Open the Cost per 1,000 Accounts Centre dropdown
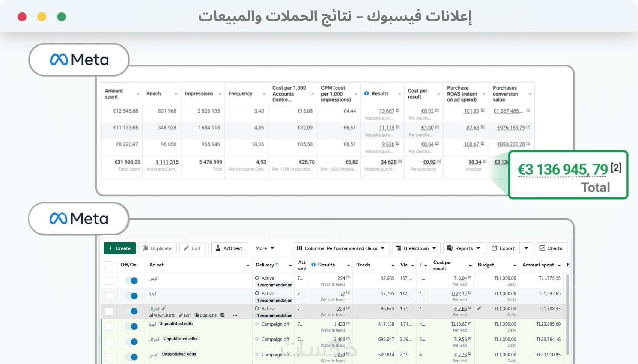The image size is (638, 364). (313, 94)
